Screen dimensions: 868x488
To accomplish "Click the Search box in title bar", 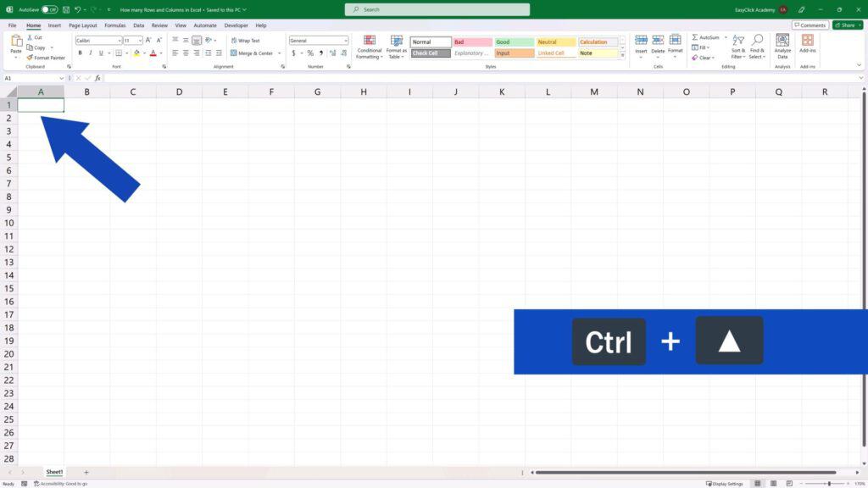I will [437, 9].
